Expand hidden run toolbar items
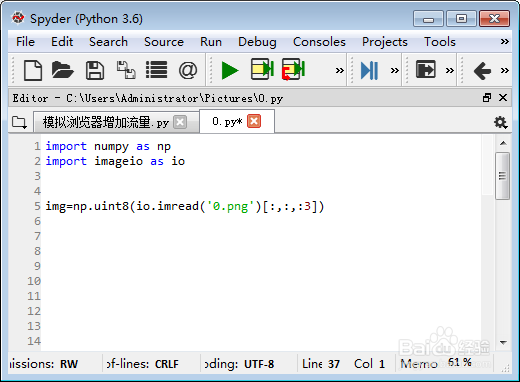This screenshot has width=520, height=382. tap(339, 70)
